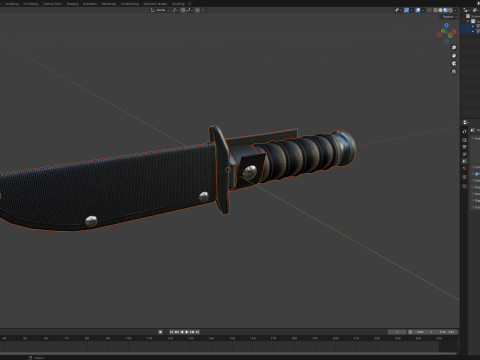Open the Scripting workspace tab

click(x=178, y=4)
